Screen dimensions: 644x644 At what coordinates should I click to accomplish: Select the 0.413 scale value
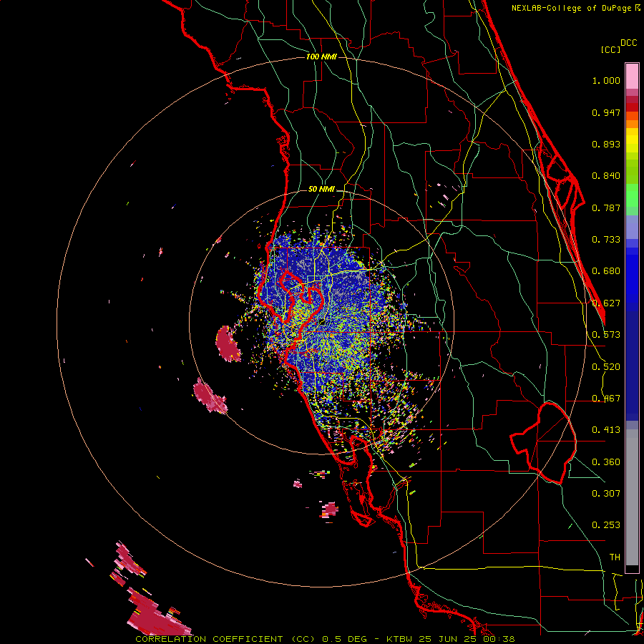(x=606, y=430)
